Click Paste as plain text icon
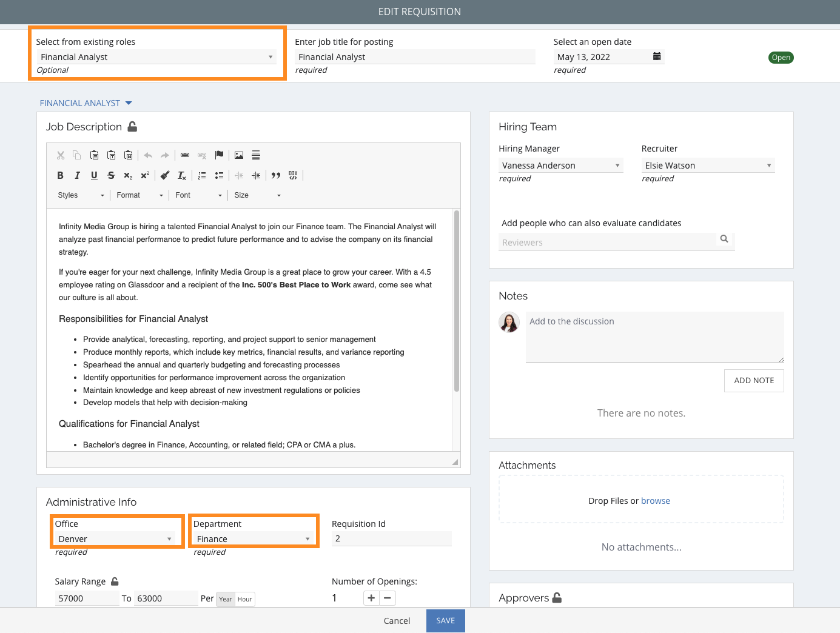840x633 pixels. pyautogui.click(x=111, y=155)
